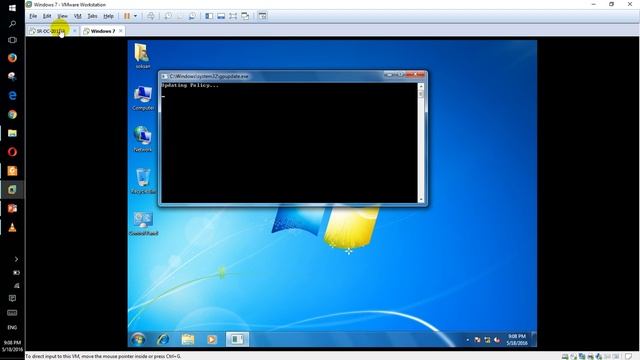
Task: Click the gpupdate console taskbar button
Action: pos(237,339)
